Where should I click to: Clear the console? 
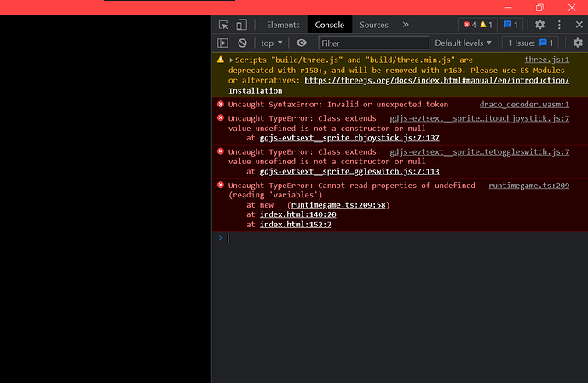242,43
